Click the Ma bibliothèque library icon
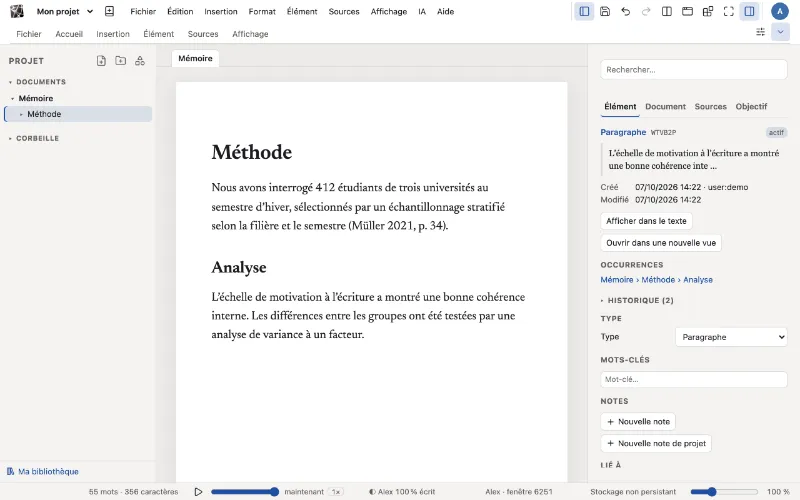Screen dimensions: 800x500 [x=10, y=471]
